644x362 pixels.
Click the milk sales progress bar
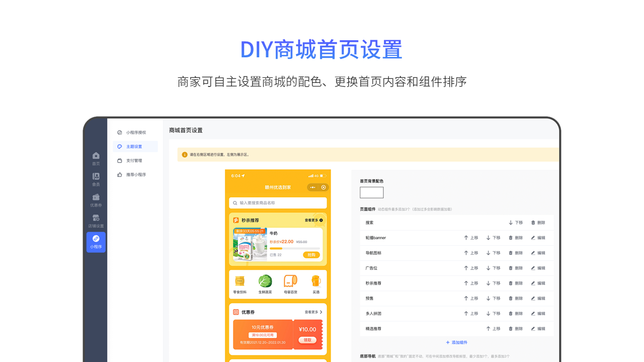pyautogui.click(x=295, y=248)
